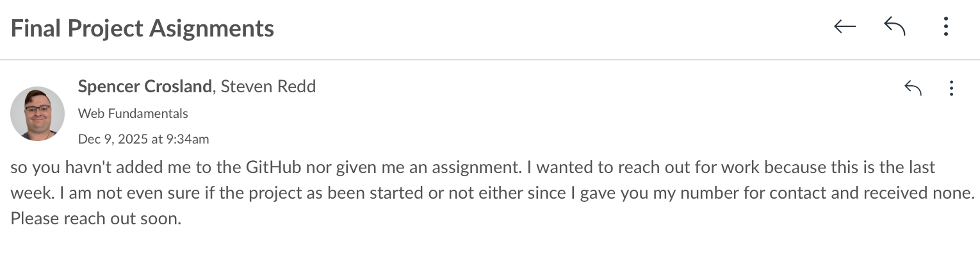Click the sentence "Please reach out soon."
This screenshot has height=273, width=980.
point(96,219)
